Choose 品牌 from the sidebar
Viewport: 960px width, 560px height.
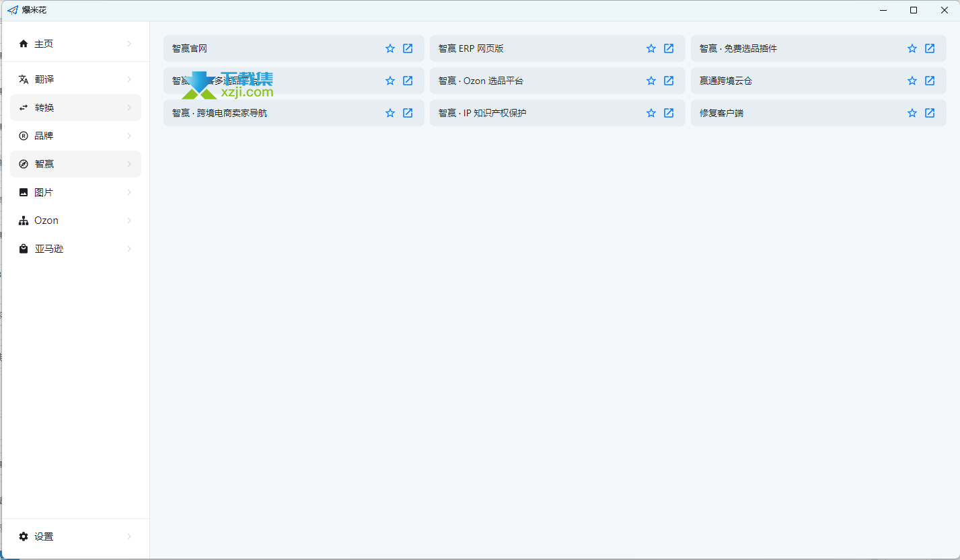pyautogui.click(x=75, y=136)
